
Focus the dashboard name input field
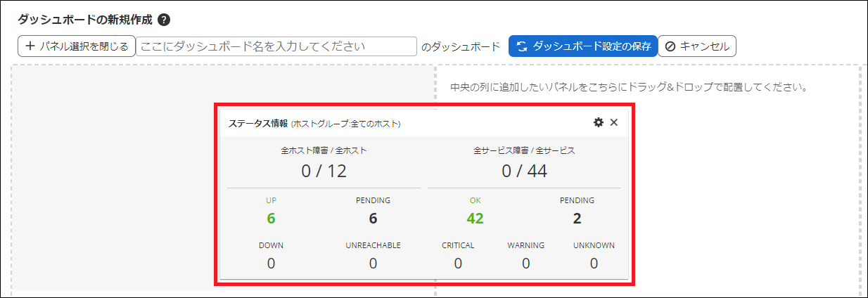(276, 46)
